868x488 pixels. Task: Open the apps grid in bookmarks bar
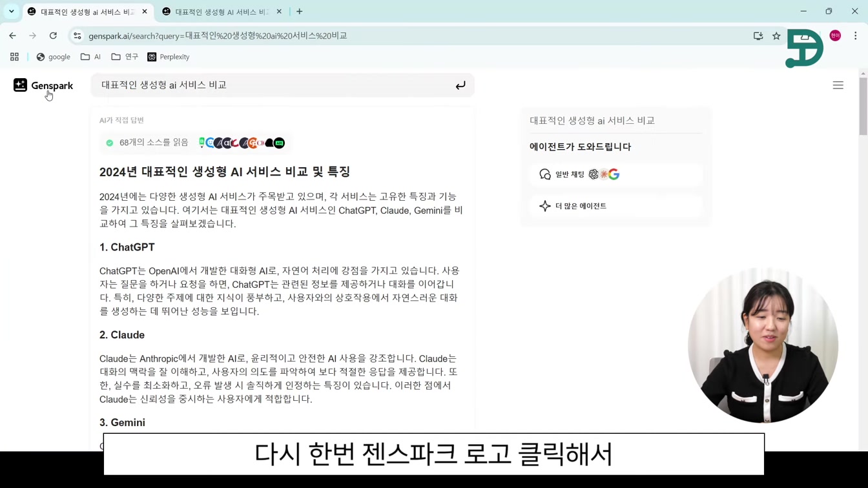14,57
